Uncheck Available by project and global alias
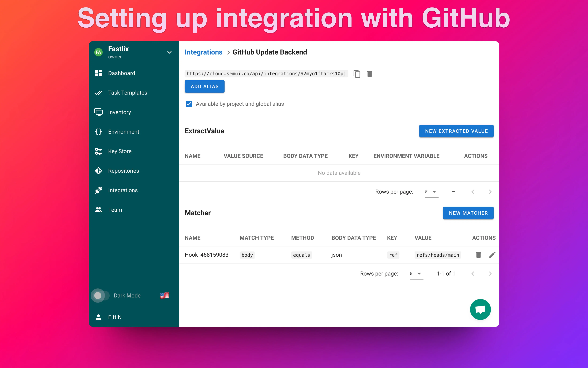The height and width of the screenshot is (368, 588). coord(189,104)
